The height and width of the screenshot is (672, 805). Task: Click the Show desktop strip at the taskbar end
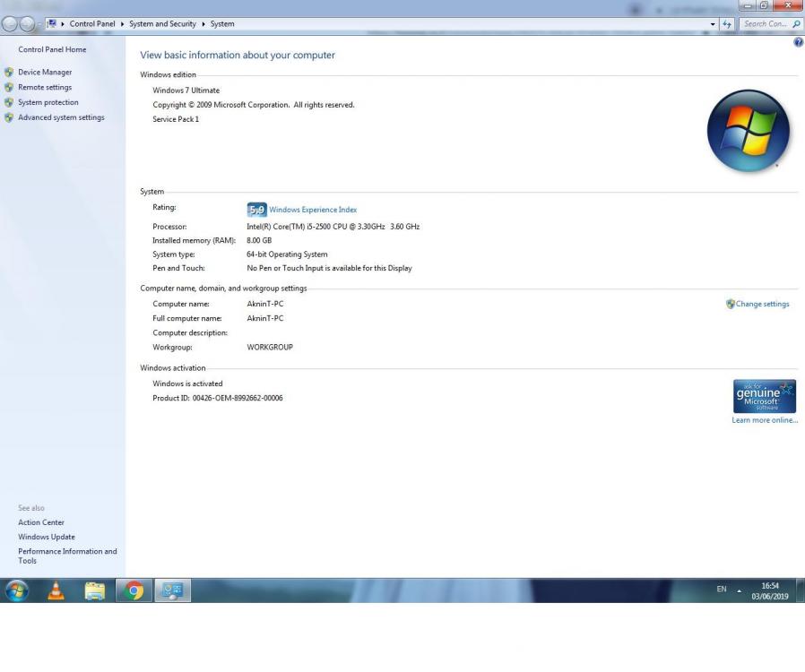point(801,591)
